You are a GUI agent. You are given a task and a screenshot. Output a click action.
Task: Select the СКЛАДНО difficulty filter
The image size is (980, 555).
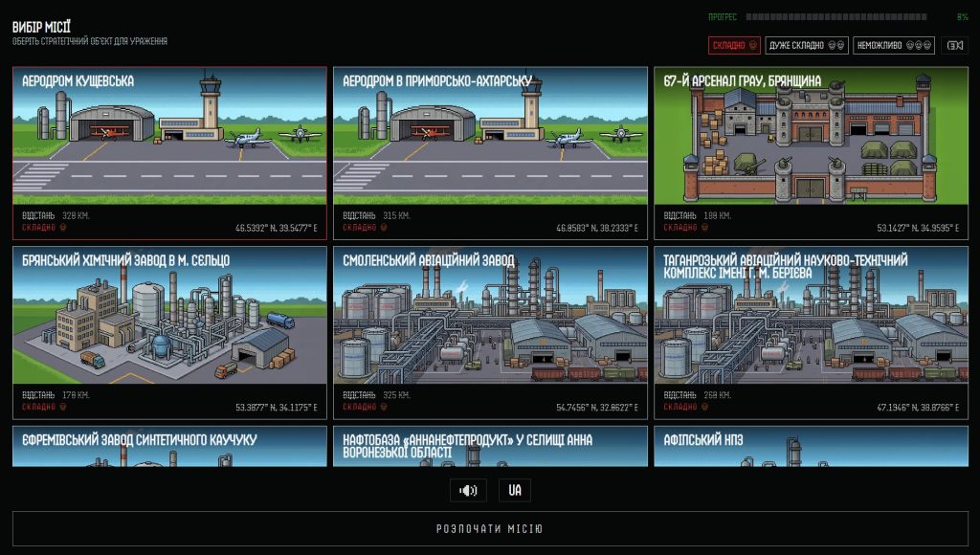[734, 45]
